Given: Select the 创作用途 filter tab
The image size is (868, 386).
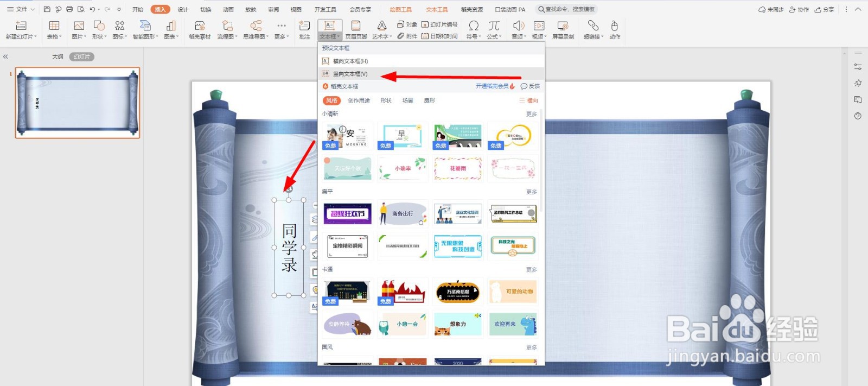Looking at the screenshot, I should [x=359, y=100].
